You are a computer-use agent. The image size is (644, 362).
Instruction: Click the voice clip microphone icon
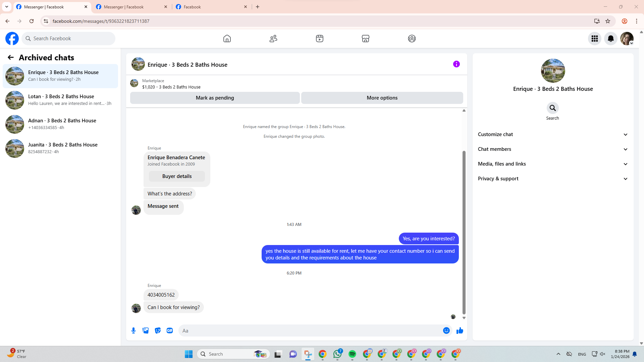tap(133, 330)
